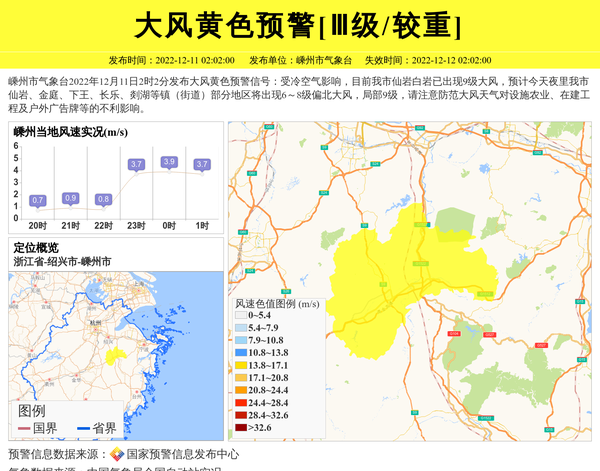Select the 28.4~32.6 dark red swatch

coord(241,415)
